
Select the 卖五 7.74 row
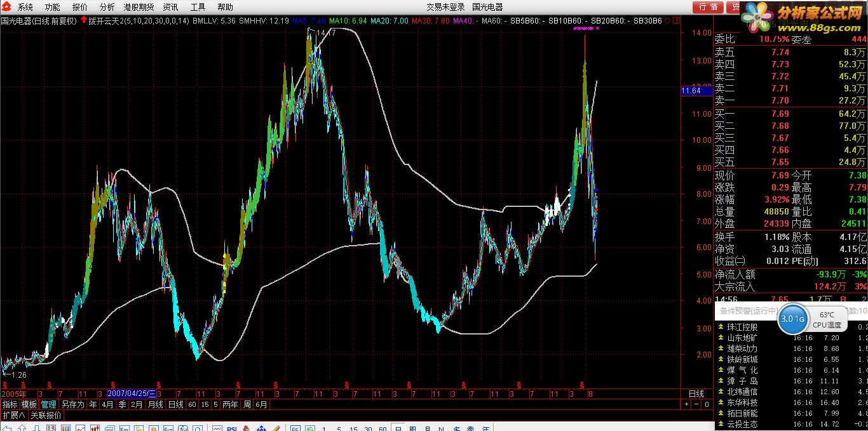(791, 52)
